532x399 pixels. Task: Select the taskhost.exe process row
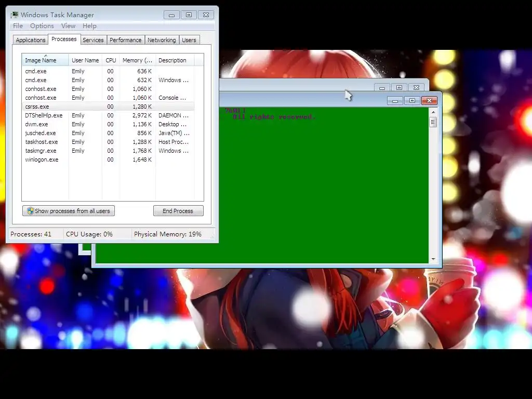(x=108, y=142)
